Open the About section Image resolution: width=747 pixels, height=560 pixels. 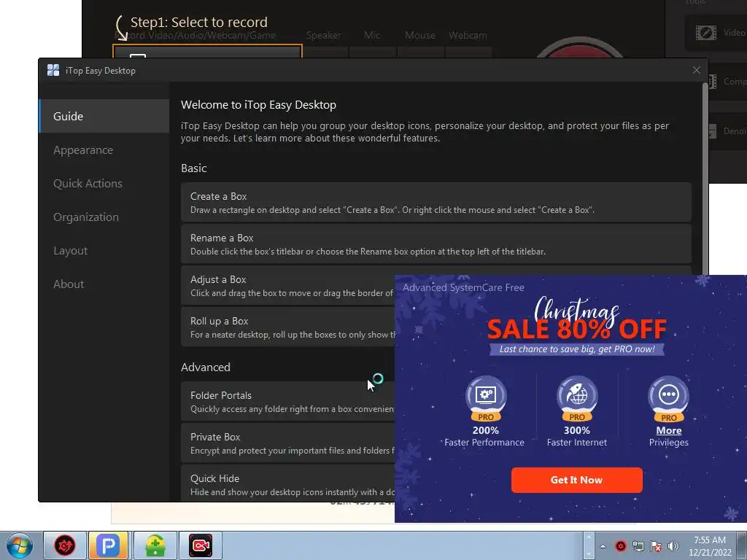(104, 284)
